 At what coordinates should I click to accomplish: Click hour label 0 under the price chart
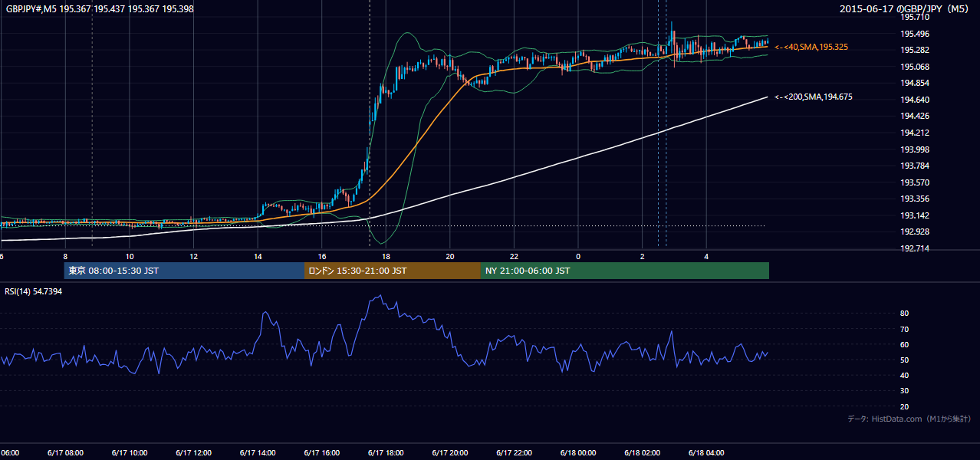pos(578,256)
